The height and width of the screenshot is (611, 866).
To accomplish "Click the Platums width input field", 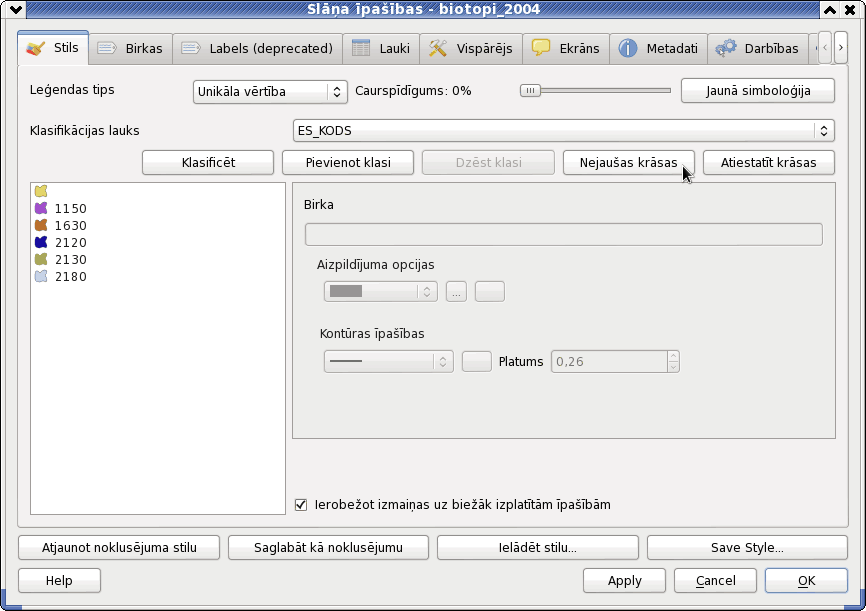I will pos(609,361).
